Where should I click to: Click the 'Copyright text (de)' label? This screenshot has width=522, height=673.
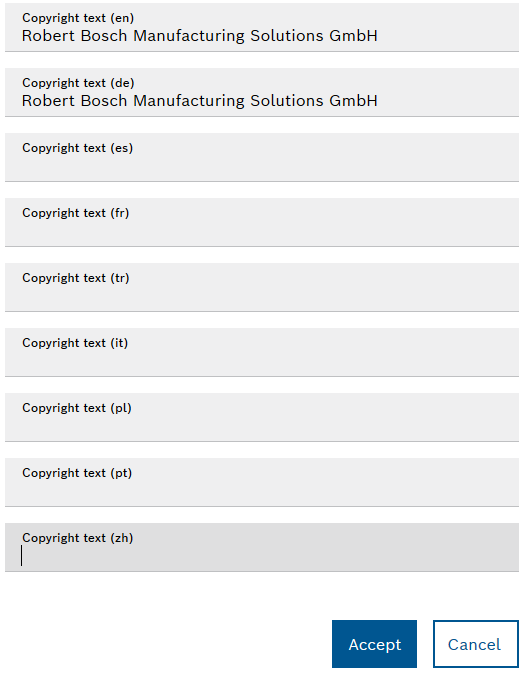point(78,83)
